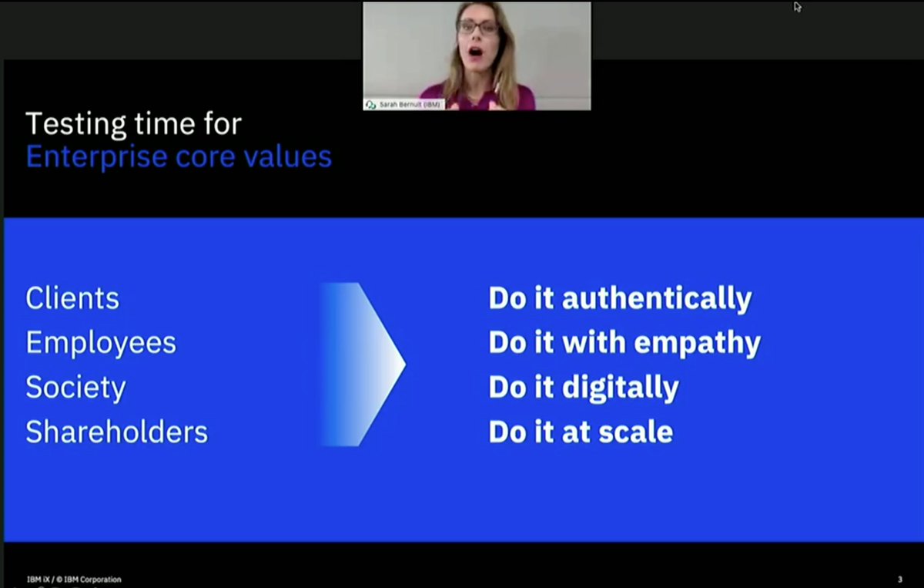Select the slide title 'Testing time for'
This screenshot has width=924, height=588.
pyautogui.click(x=133, y=123)
